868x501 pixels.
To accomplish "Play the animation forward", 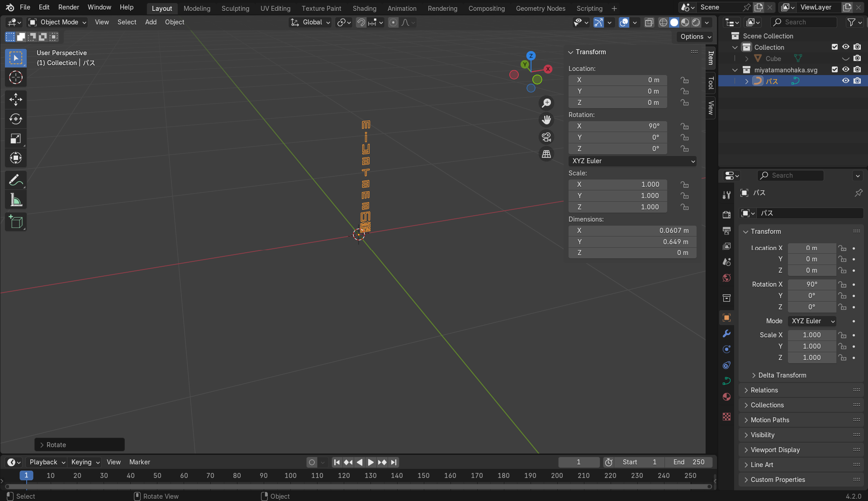I will 370,462.
